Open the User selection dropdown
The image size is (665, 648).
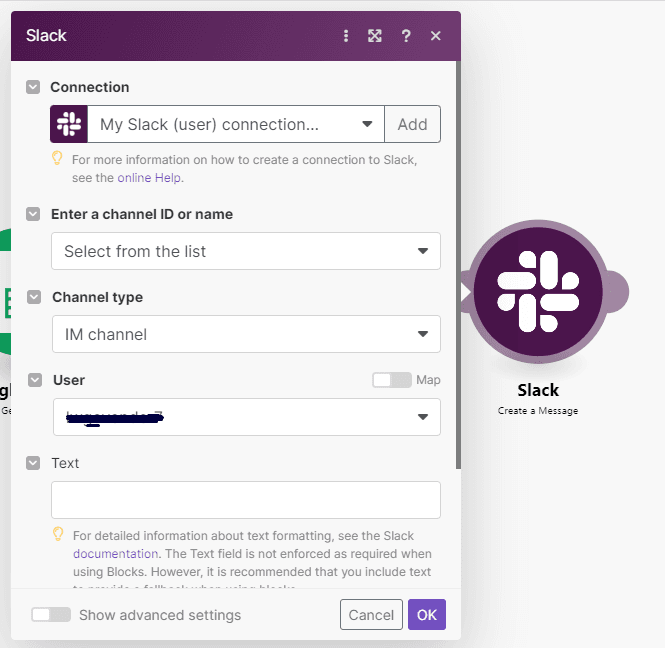245,416
